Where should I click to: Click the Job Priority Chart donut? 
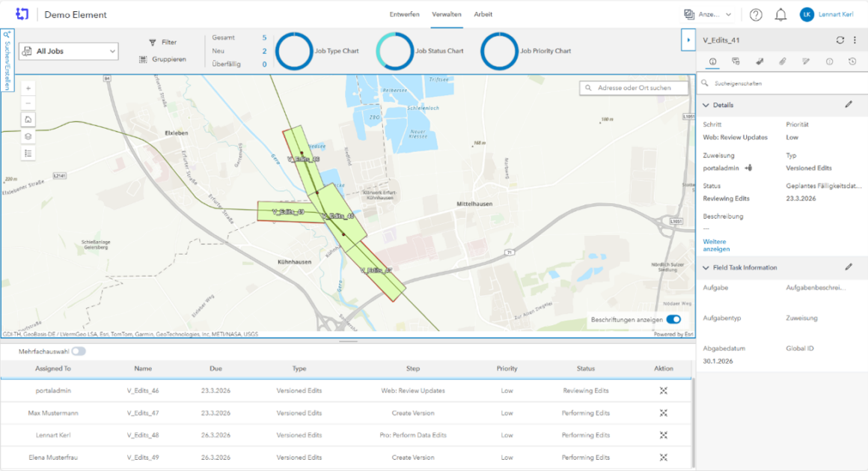(499, 51)
